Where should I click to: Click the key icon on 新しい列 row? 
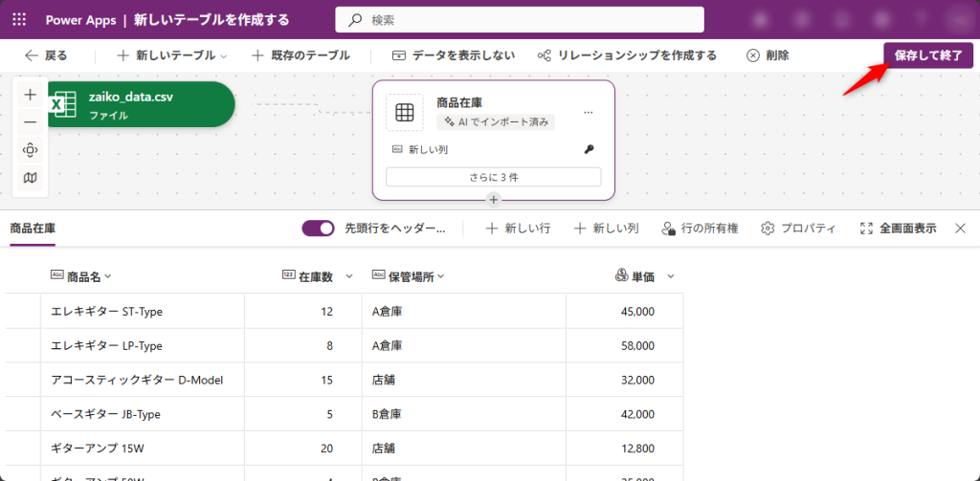point(589,149)
